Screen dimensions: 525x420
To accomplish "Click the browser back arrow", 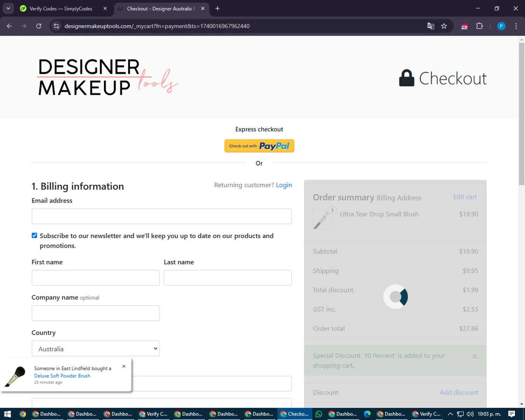I will click(9, 26).
